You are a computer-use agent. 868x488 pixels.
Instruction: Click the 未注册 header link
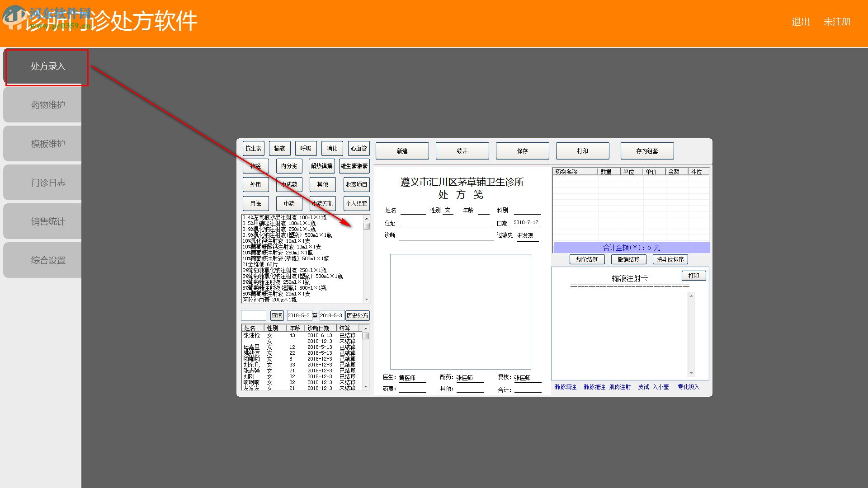point(837,22)
